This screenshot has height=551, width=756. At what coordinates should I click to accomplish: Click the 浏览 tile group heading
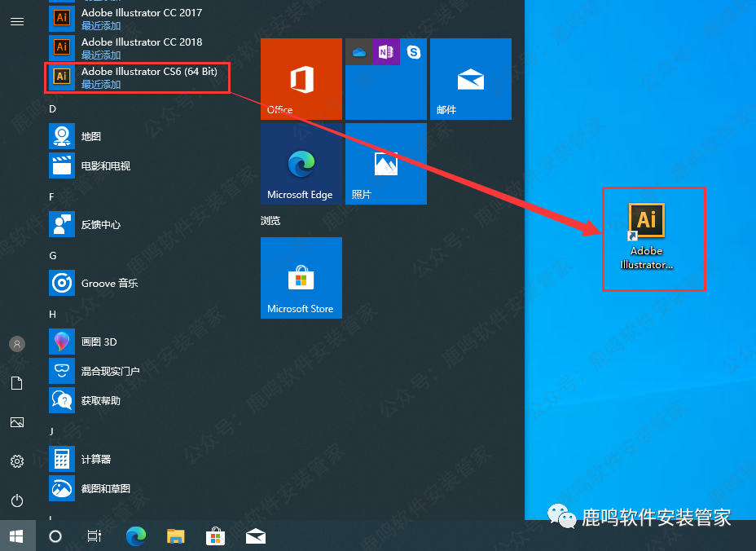click(x=270, y=221)
